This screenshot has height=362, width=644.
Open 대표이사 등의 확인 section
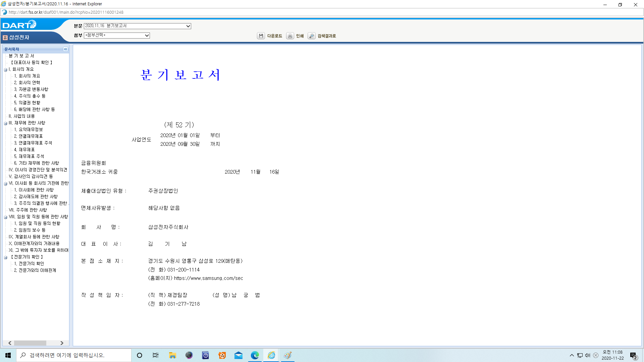point(31,63)
